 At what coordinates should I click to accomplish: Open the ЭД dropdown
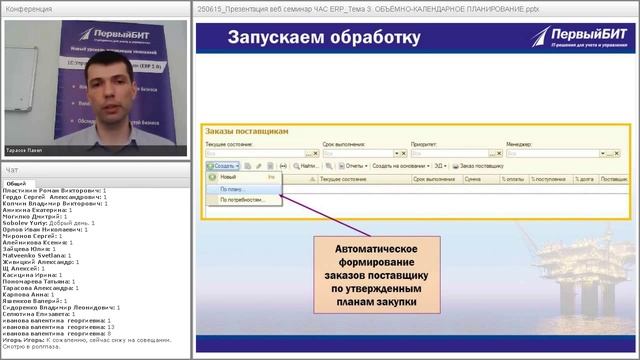[440, 166]
